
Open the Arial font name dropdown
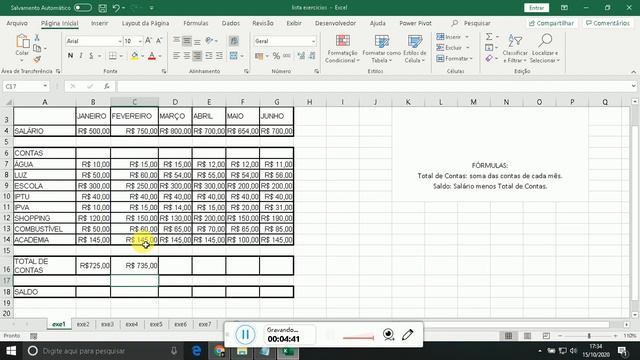(120, 41)
